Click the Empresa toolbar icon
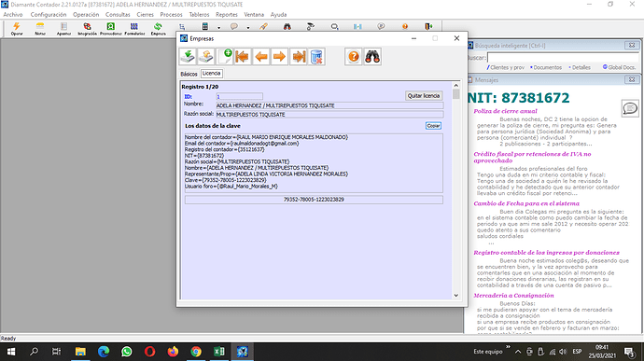 (158, 29)
